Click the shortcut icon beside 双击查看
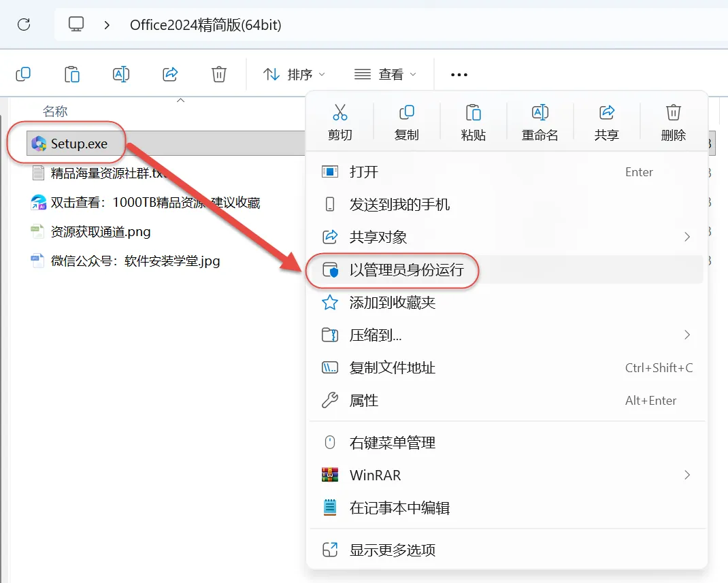This screenshot has width=728, height=583. pyautogui.click(x=39, y=202)
